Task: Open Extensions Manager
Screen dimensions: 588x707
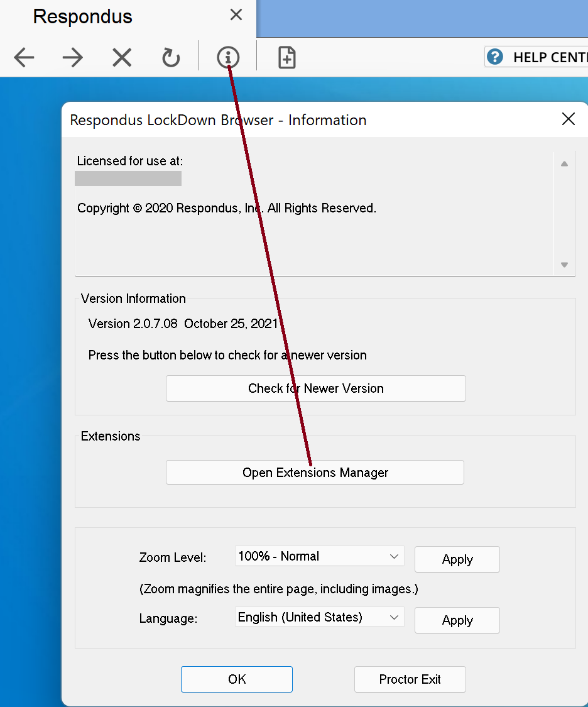Action: coord(315,473)
